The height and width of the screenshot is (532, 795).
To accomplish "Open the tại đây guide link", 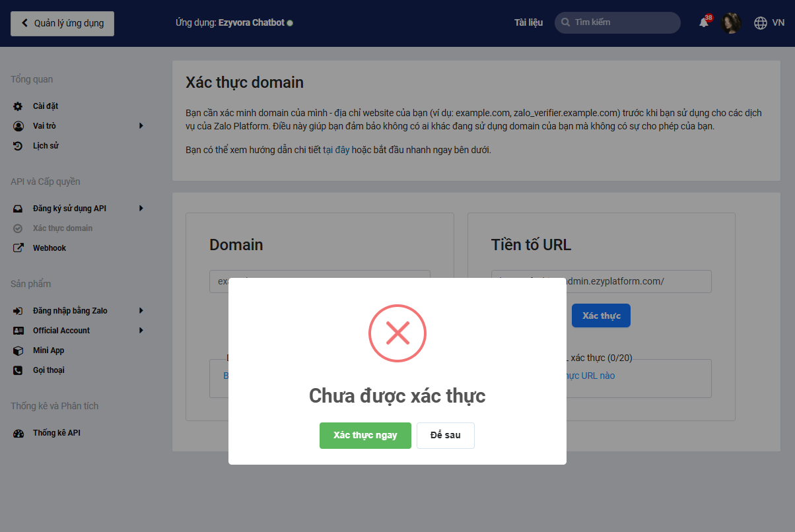I will pos(336,150).
